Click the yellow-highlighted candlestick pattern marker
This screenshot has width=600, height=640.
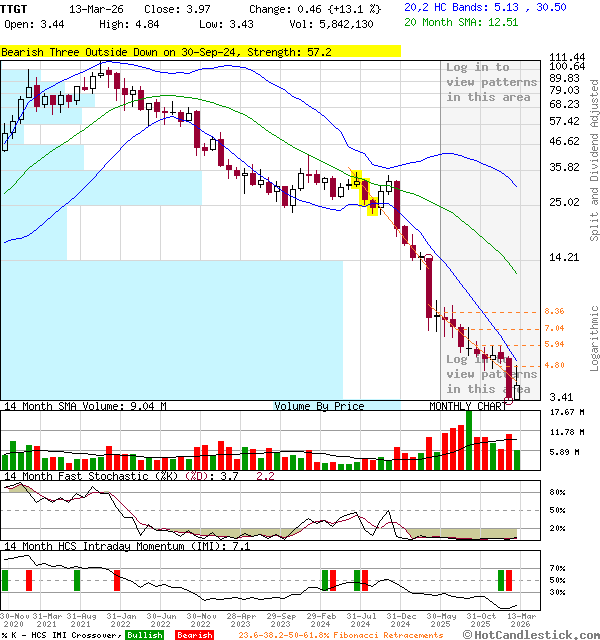coord(365,191)
